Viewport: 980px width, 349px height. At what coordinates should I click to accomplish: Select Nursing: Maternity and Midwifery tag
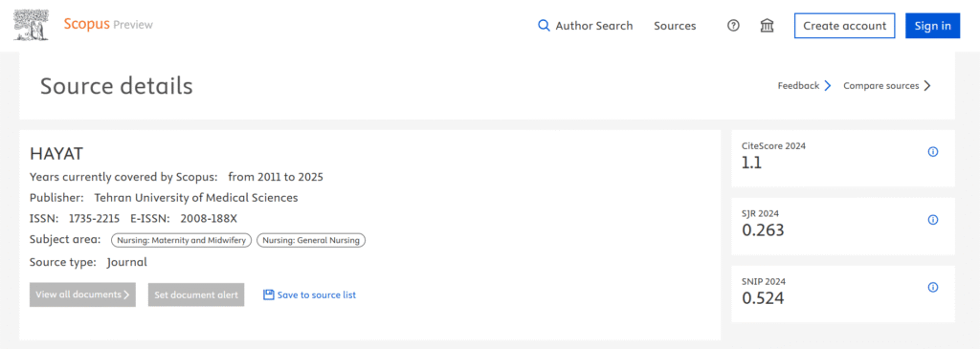(182, 240)
